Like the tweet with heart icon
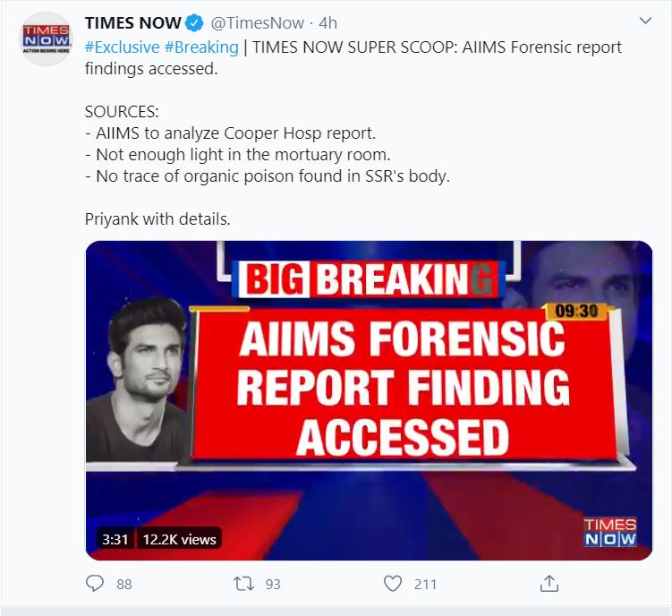 tap(392, 583)
